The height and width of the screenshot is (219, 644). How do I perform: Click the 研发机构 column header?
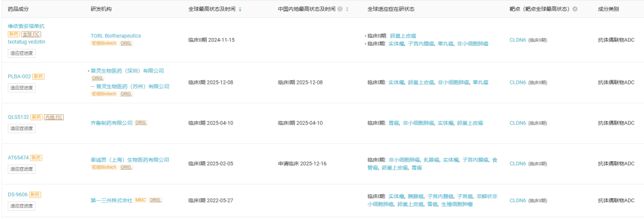[101, 9]
